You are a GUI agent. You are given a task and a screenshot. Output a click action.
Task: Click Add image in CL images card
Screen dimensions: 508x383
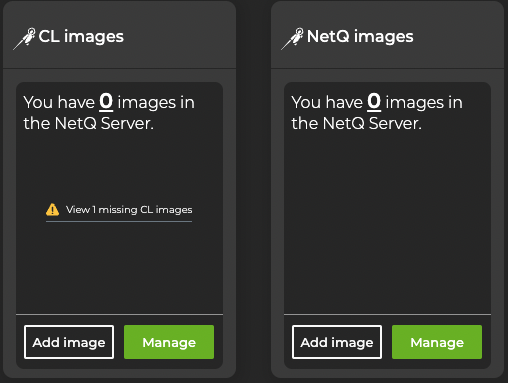pos(69,342)
